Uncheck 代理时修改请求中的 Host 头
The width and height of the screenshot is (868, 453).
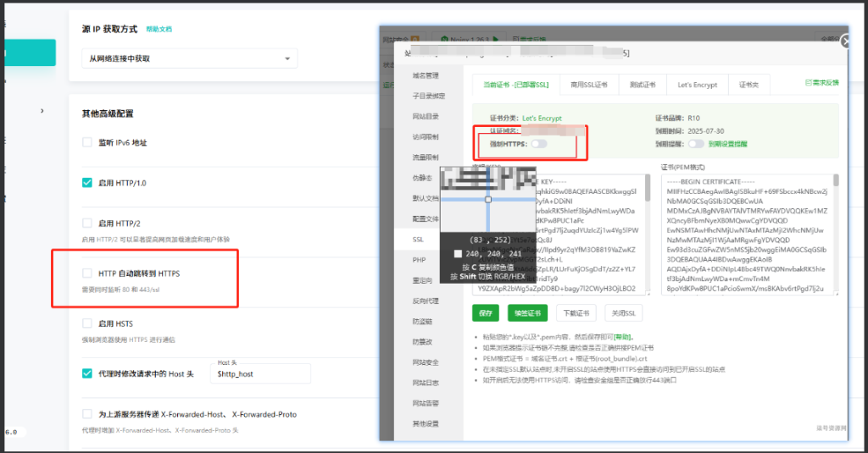87,373
